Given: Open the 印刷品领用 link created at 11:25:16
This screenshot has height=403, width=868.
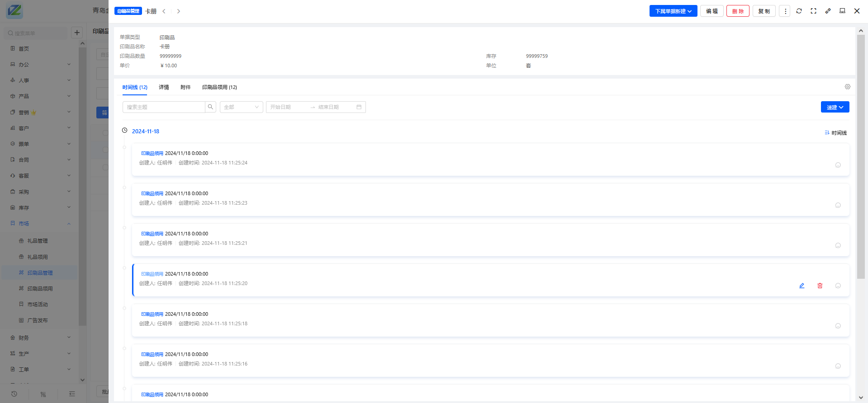Looking at the screenshot, I should pyautogui.click(x=152, y=355).
